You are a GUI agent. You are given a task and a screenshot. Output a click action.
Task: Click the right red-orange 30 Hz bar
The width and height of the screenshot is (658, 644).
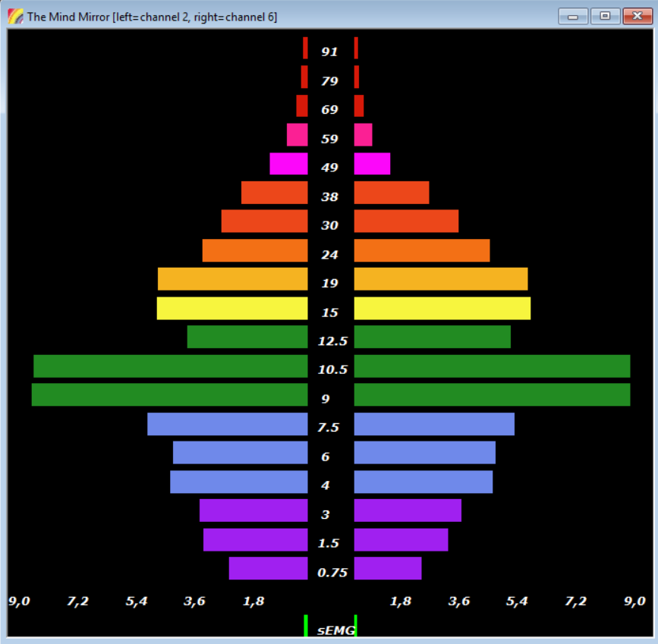(406, 221)
